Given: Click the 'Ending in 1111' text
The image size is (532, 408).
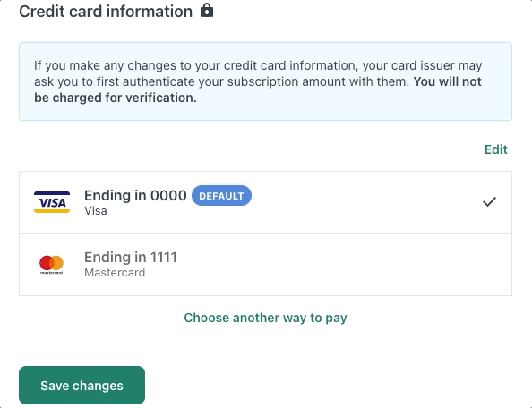Looking at the screenshot, I should click(131, 258).
